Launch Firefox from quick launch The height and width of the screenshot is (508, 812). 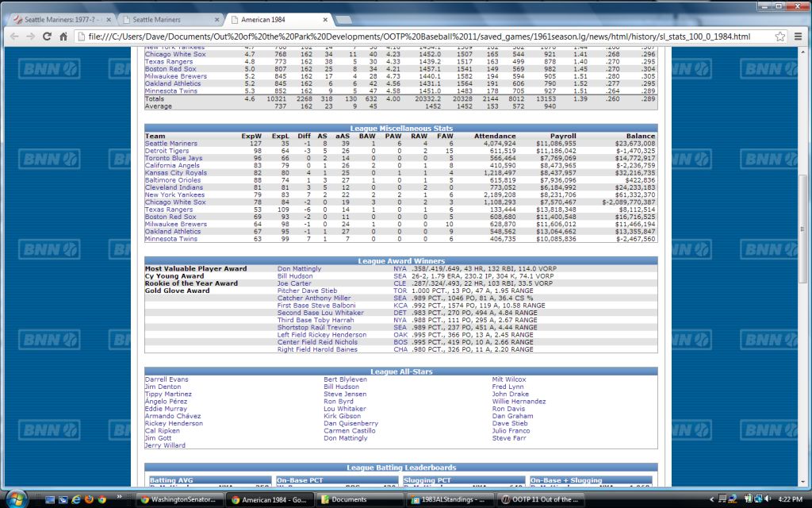tap(89, 500)
